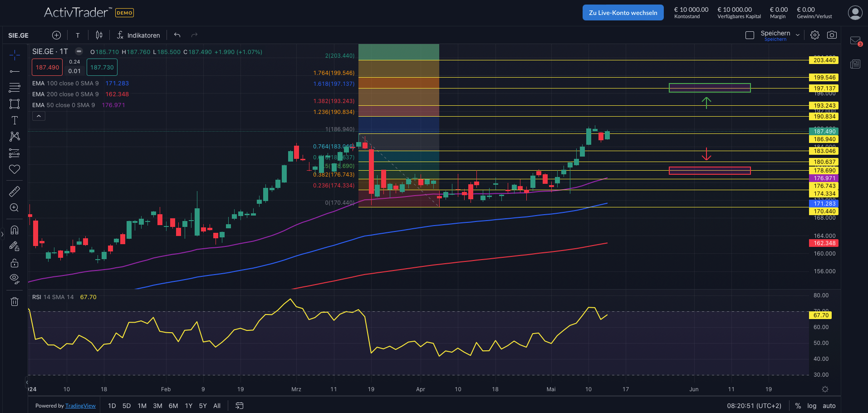Expand the Speichern dropdown arrow
Screen dimensions: 868x413
pos(797,35)
